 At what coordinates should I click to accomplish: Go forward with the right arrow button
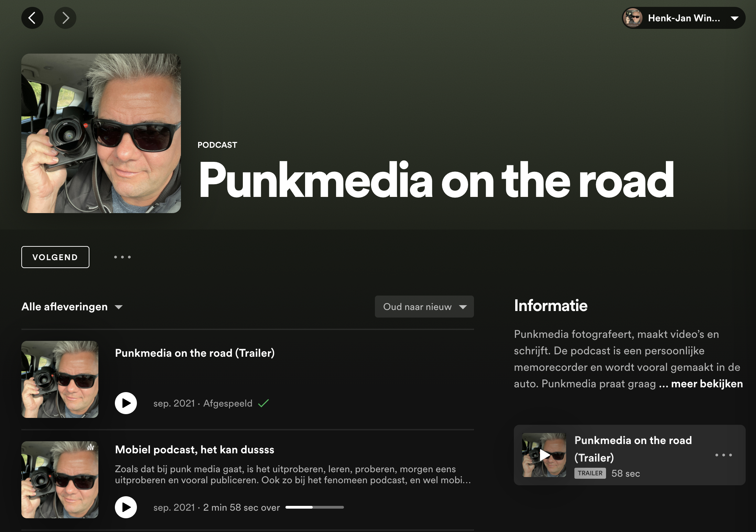pyautogui.click(x=65, y=18)
